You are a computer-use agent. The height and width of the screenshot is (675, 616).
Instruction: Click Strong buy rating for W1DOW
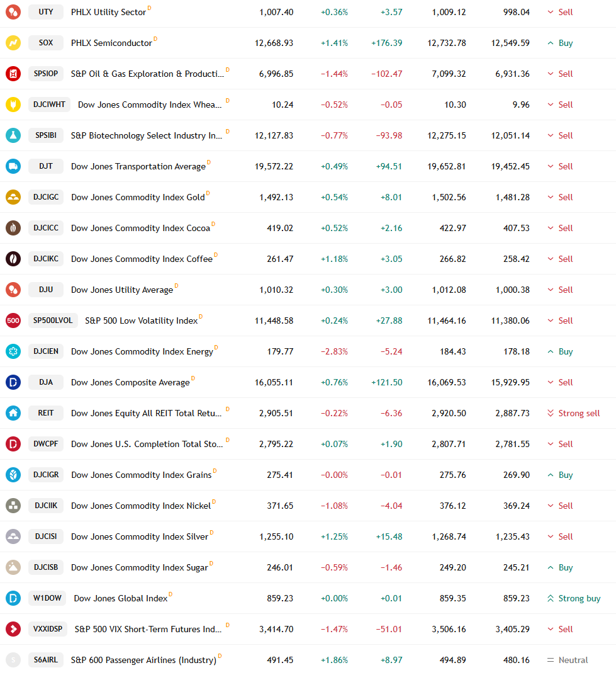click(x=574, y=598)
